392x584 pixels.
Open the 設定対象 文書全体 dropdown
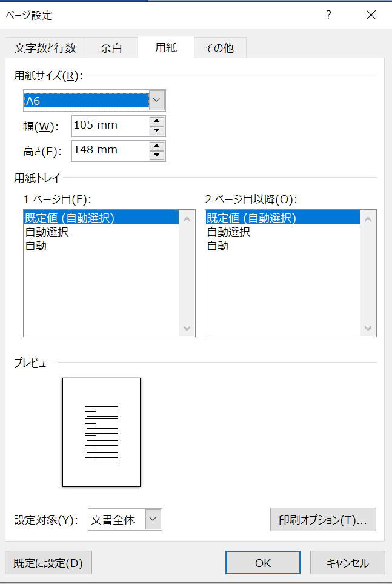(125, 520)
